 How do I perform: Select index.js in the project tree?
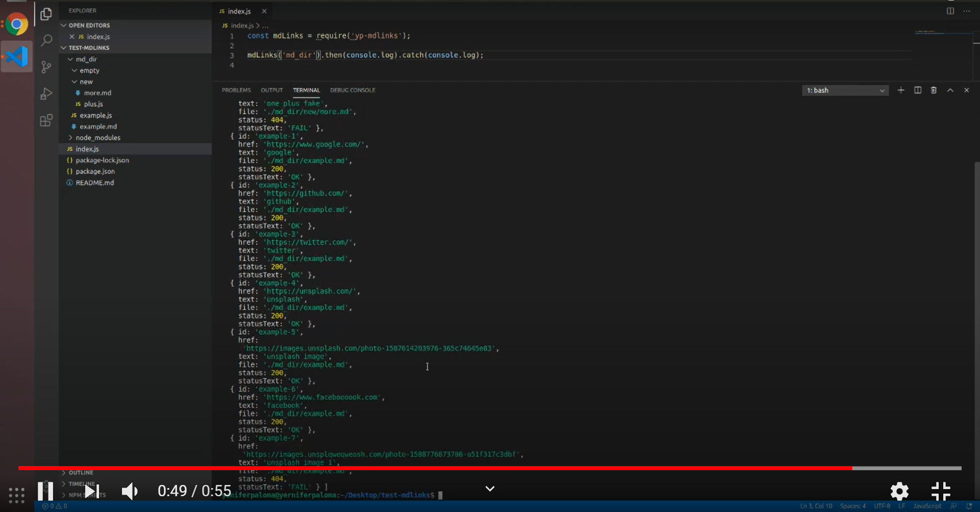pos(135,149)
